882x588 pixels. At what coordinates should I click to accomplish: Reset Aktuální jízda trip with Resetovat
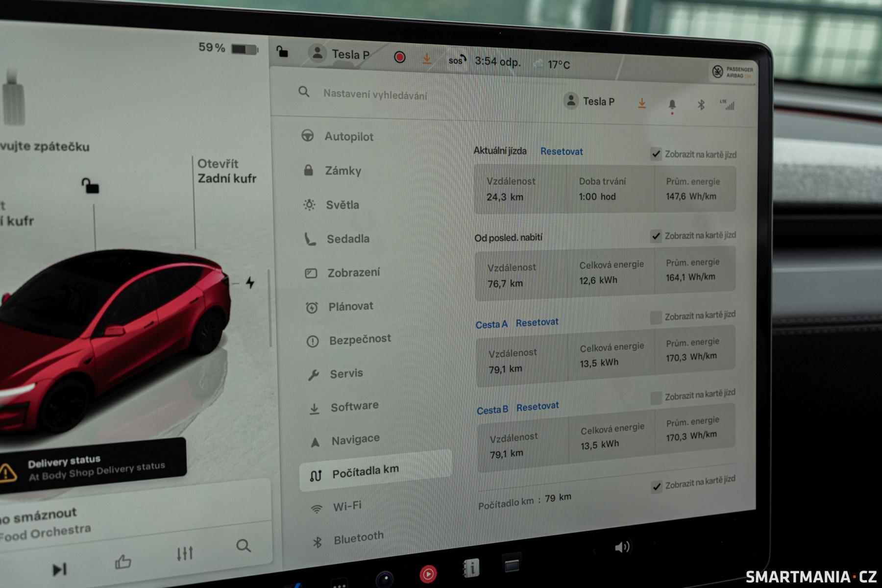coord(562,151)
